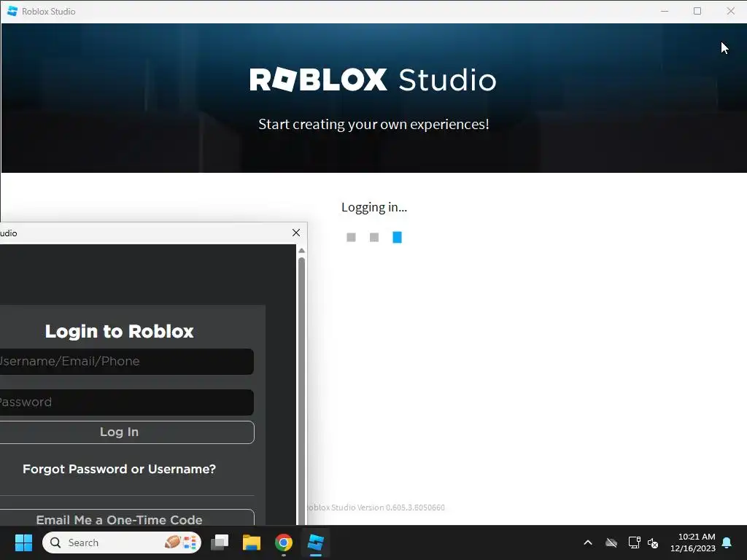The image size is (747, 560).
Task: Click the Password input field
Action: point(126,402)
